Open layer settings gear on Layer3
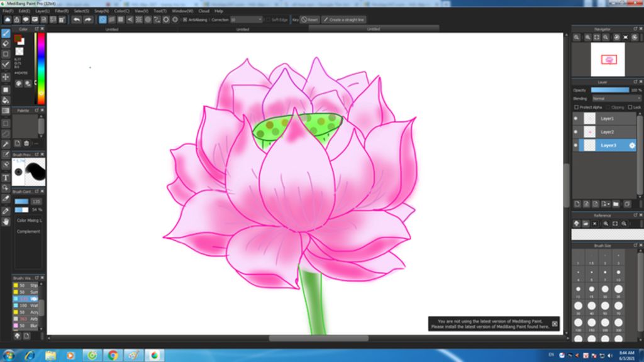The image size is (644, 362). (631, 145)
